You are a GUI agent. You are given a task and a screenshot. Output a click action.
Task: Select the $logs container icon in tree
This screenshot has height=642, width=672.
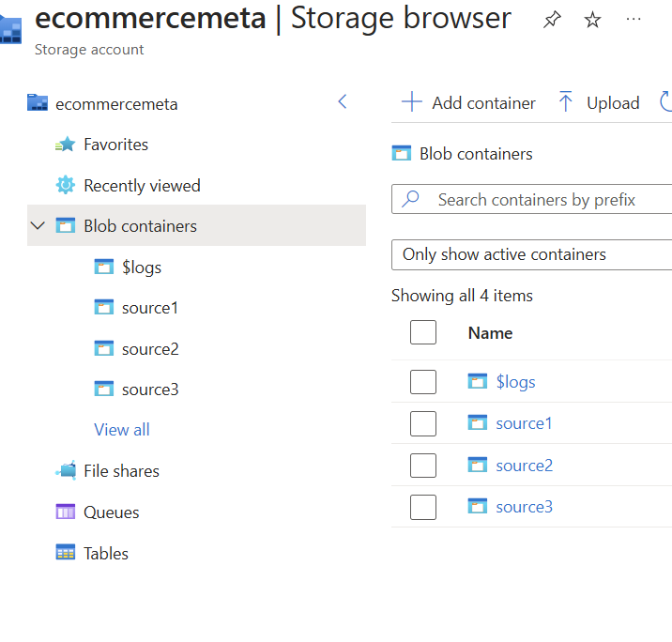[104, 267]
